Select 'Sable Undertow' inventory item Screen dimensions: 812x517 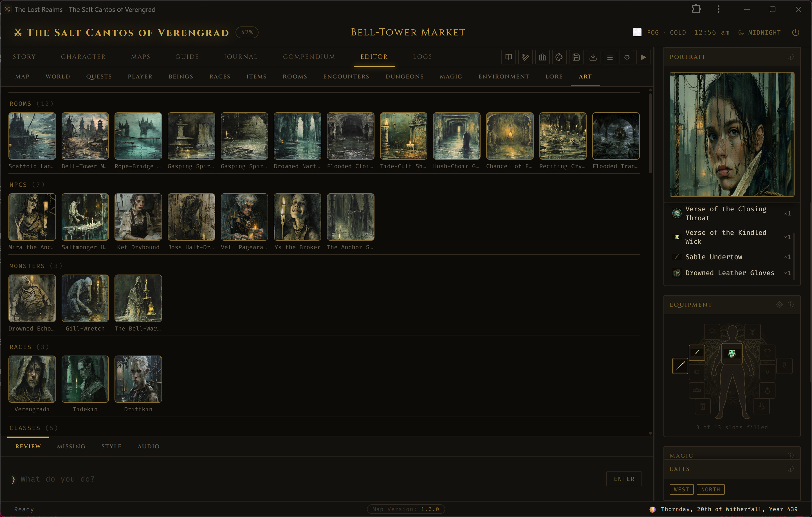[x=732, y=257]
